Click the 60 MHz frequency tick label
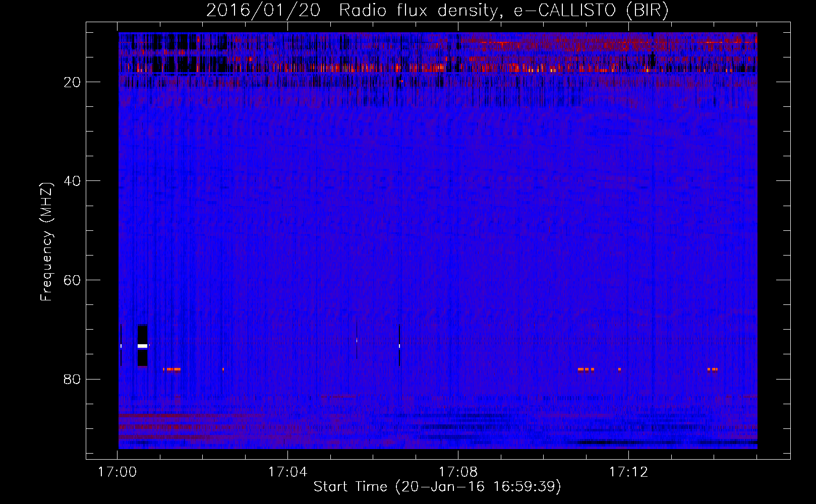The height and width of the screenshot is (504, 816). pyautogui.click(x=72, y=280)
